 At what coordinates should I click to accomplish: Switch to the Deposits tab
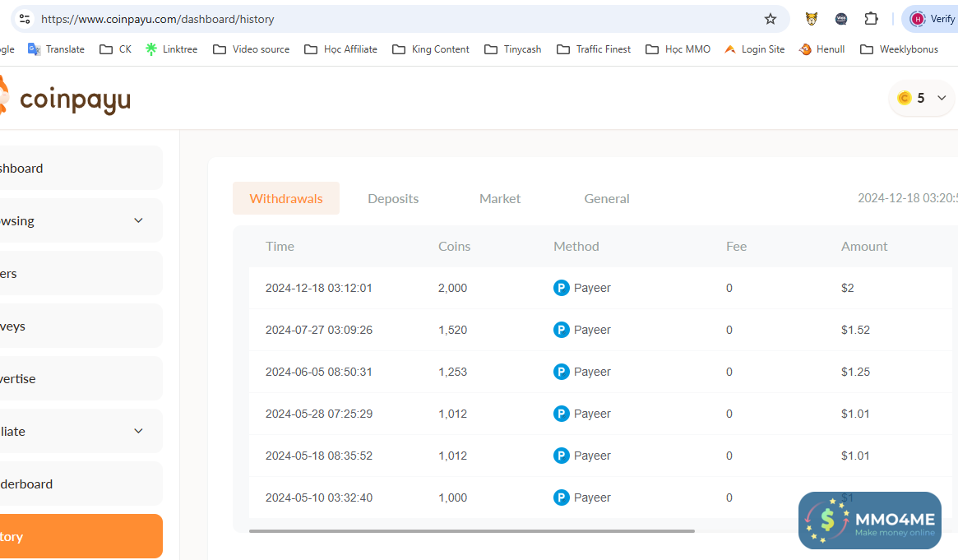coord(393,198)
